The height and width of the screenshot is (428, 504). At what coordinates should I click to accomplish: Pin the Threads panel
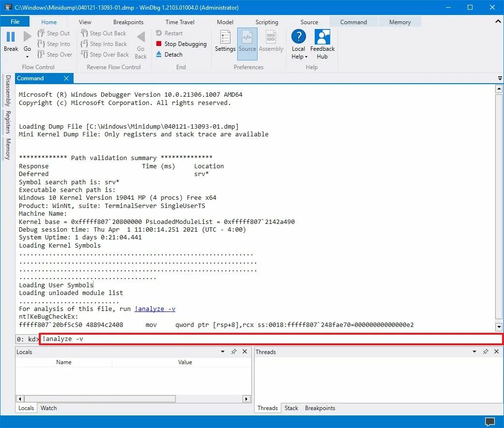[x=485, y=352]
